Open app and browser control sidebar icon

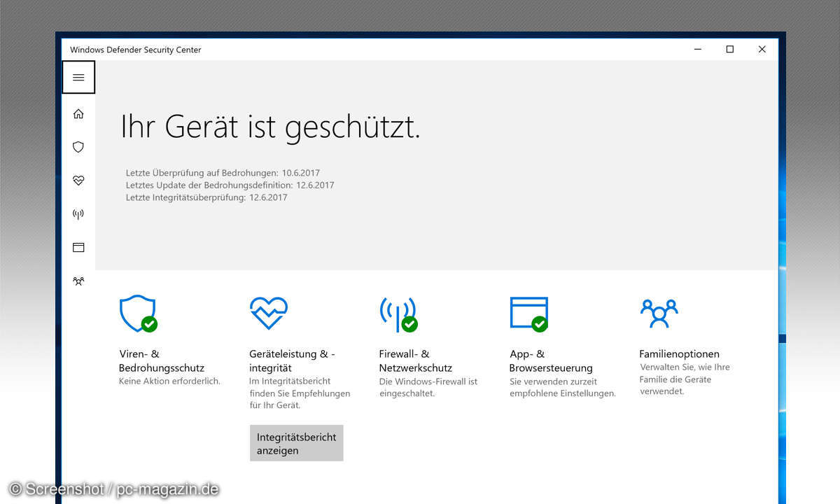(x=78, y=247)
